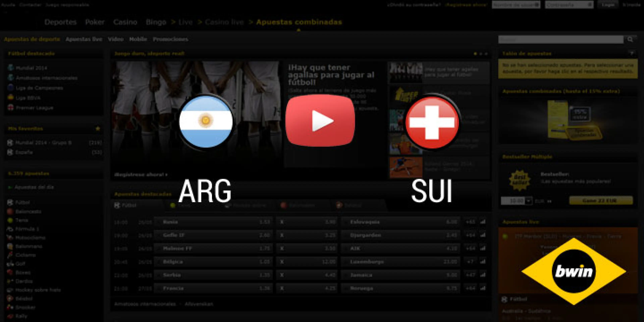This screenshot has height=322, width=644.
Task: Select Golf in the sports list
Action: point(21,263)
